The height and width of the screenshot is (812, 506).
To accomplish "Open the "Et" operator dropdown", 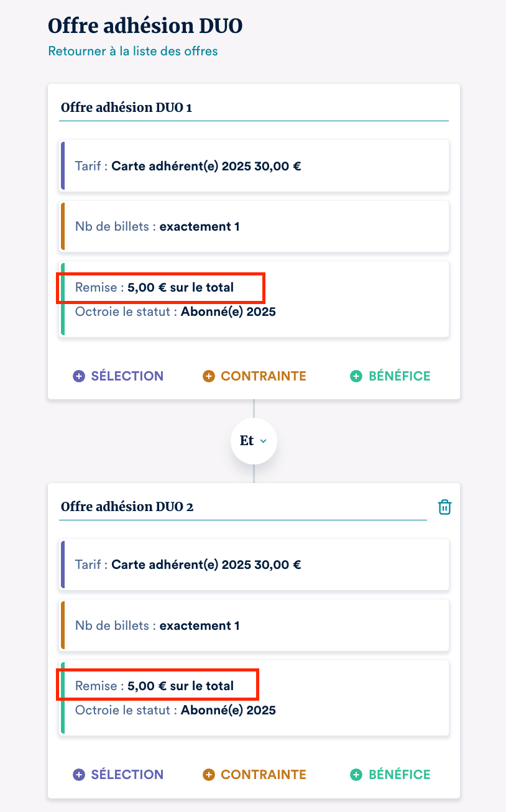I will click(x=254, y=441).
